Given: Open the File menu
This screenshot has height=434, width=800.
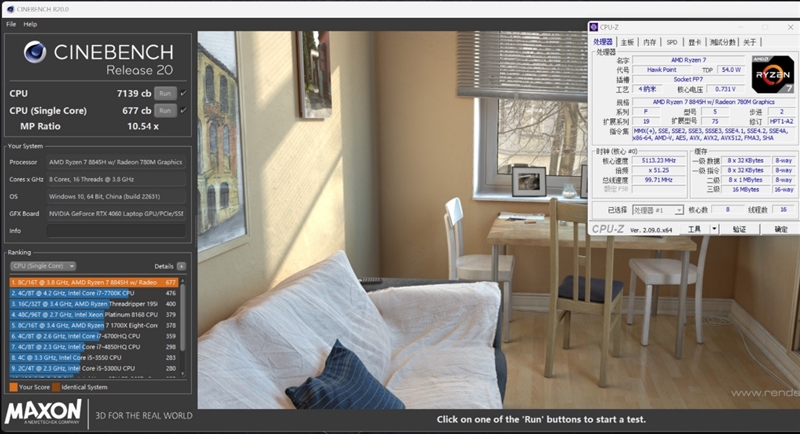Looking at the screenshot, I should (11, 24).
